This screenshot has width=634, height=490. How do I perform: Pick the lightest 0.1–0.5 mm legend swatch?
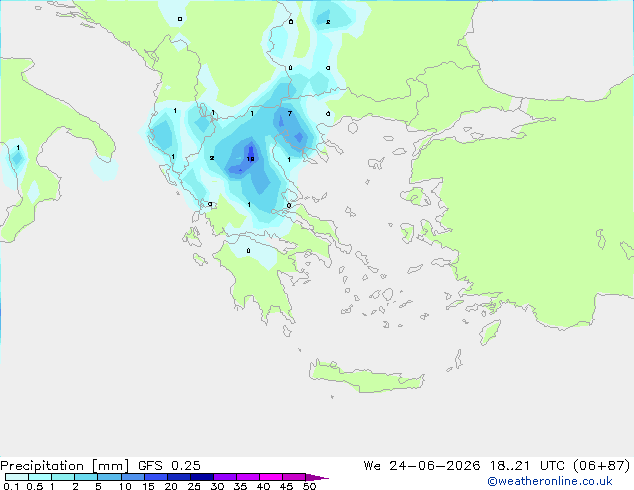(x=17, y=477)
